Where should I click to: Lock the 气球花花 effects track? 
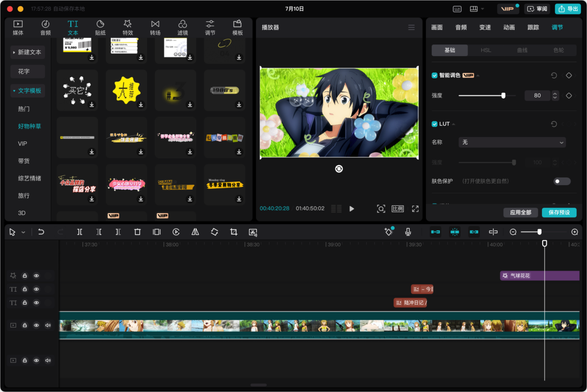point(25,276)
